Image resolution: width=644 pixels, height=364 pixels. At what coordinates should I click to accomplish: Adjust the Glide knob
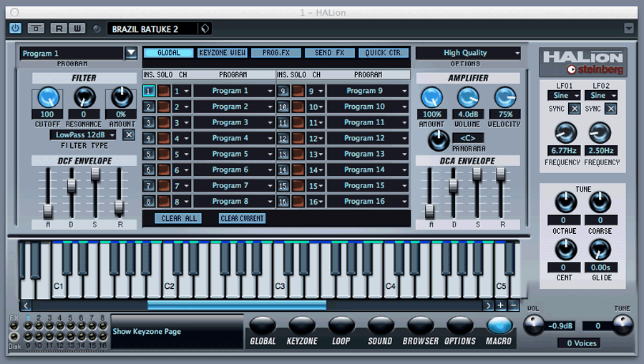pos(600,249)
